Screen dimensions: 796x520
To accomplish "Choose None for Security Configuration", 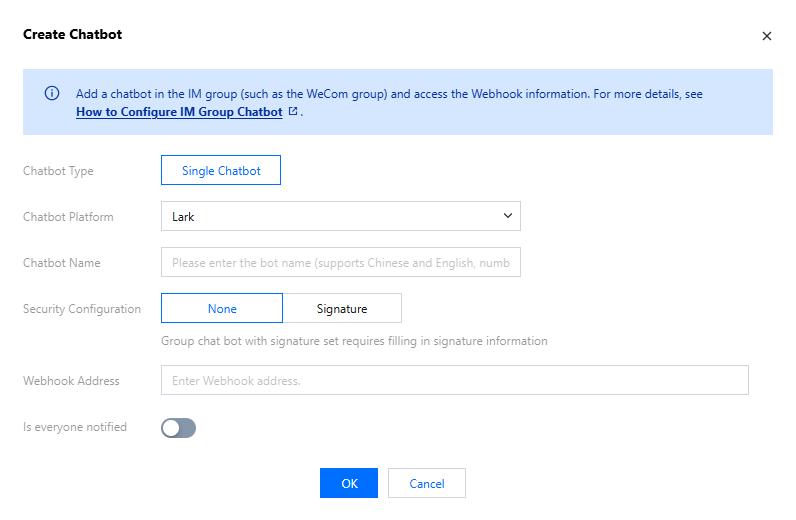I will point(222,309).
